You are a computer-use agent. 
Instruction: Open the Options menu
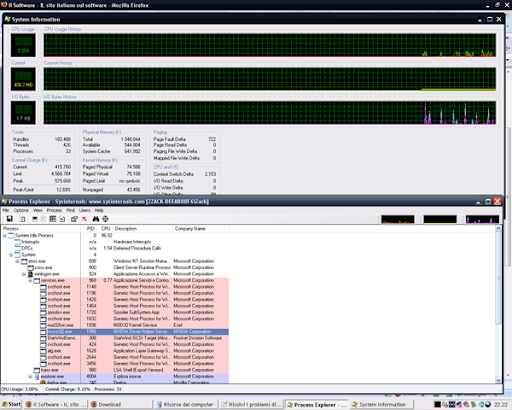coord(21,210)
